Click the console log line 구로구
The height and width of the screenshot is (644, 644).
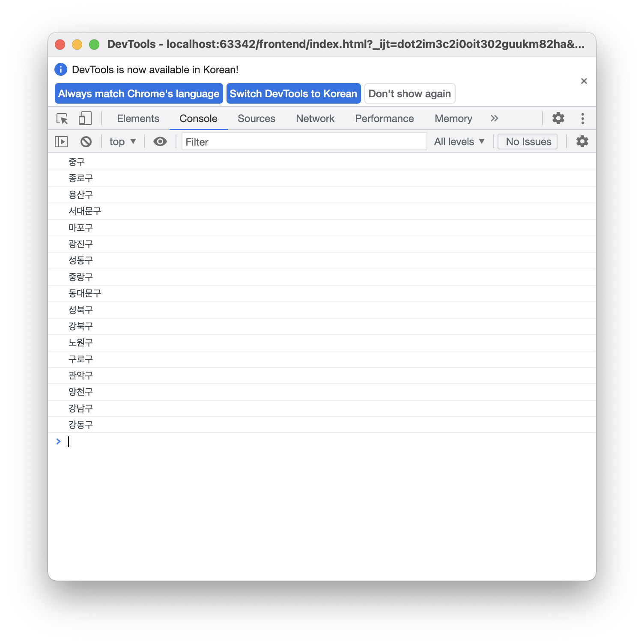click(x=322, y=359)
